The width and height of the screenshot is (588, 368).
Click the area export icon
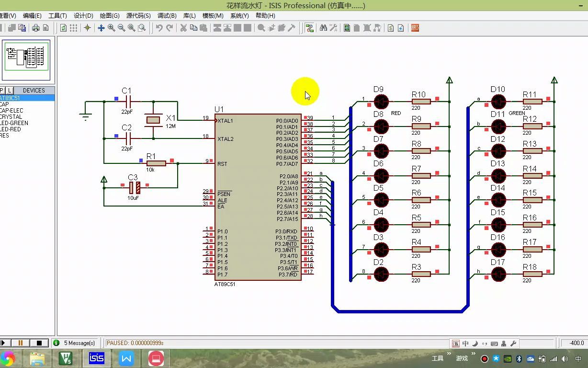click(22, 28)
